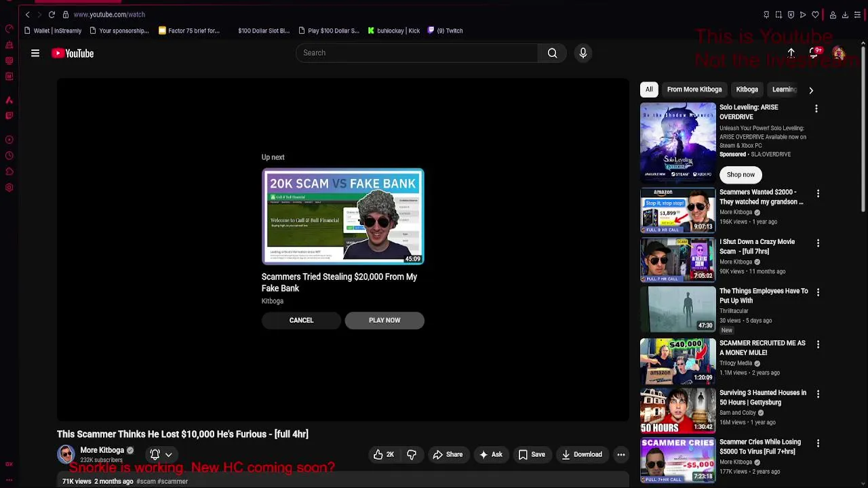The width and height of the screenshot is (868, 488).
Task: Open options for Scammers Wanted $2000 video
Action: pos(818,194)
